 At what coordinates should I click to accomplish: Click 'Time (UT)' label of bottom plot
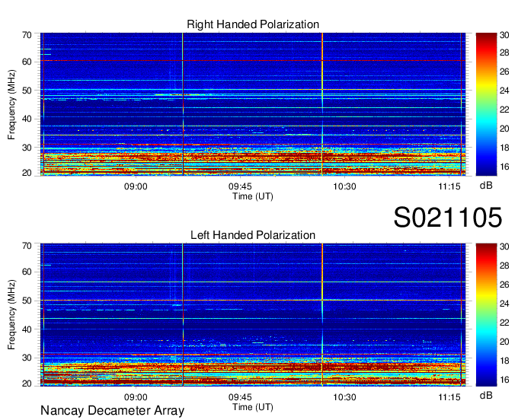pos(253,407)
